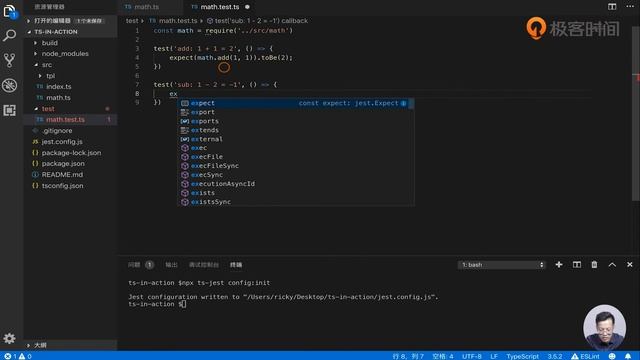Screen dimensions: 640x360
Task: Select the math.test.ts editor tab
Action: pos(220,7)
